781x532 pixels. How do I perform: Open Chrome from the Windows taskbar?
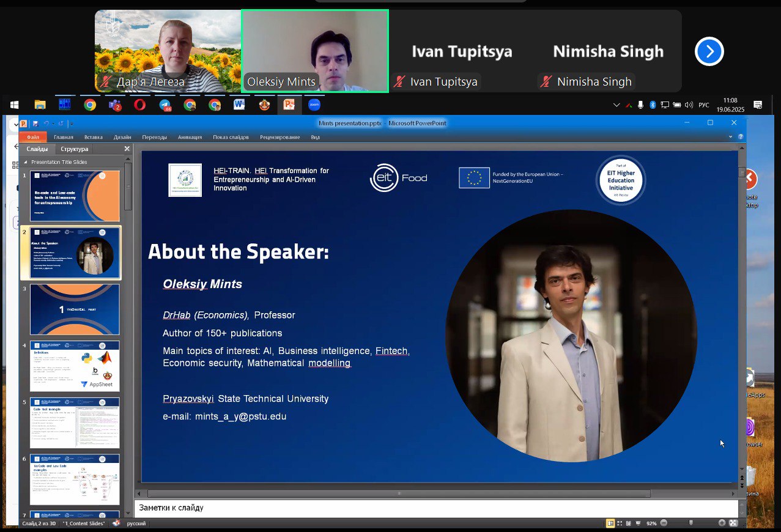[90, 105]
